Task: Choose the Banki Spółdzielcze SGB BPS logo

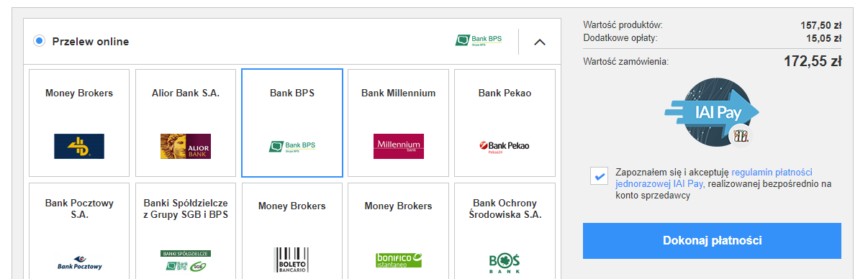Action: [x=186, y=260]
